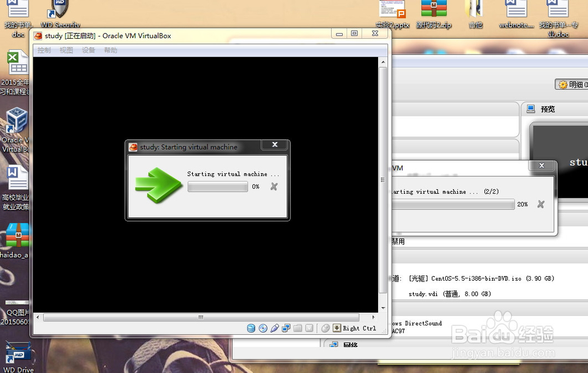Screen dimensions: 588x373
Task: Click scroll right arrow in VM window
Action: [373, 317]
